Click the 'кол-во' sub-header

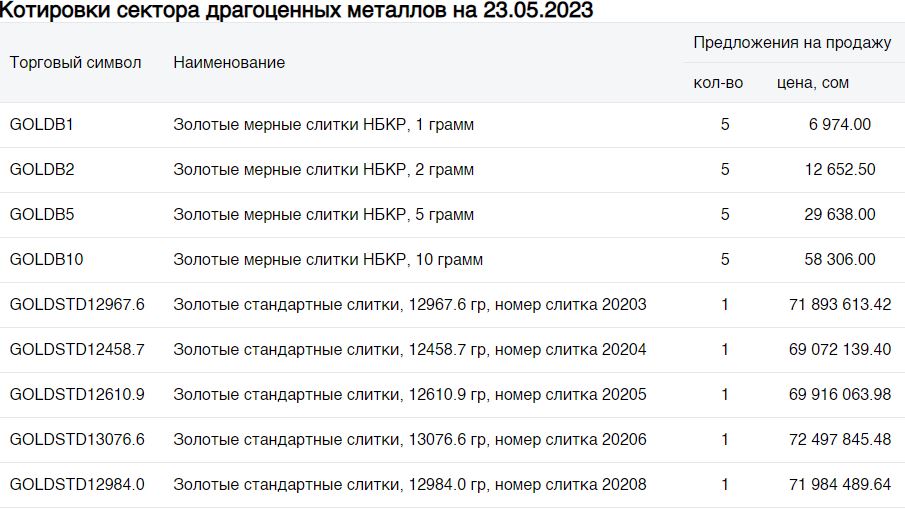pyautogui.click(x=718, y=83)
